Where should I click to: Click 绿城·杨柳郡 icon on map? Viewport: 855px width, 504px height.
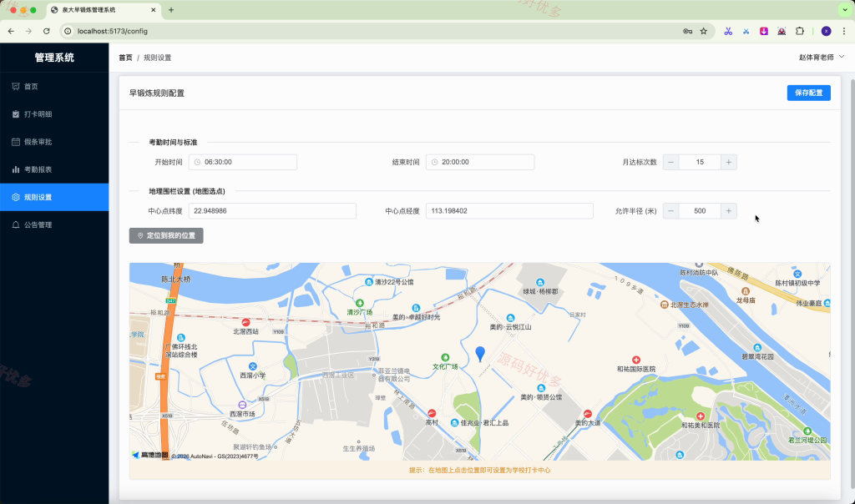[540, 282]
